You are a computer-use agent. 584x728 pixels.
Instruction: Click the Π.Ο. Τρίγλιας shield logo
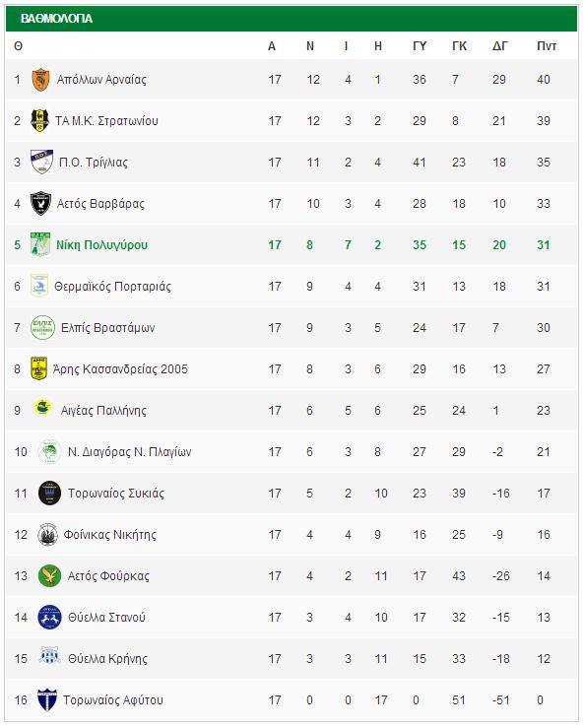point(41,162)
